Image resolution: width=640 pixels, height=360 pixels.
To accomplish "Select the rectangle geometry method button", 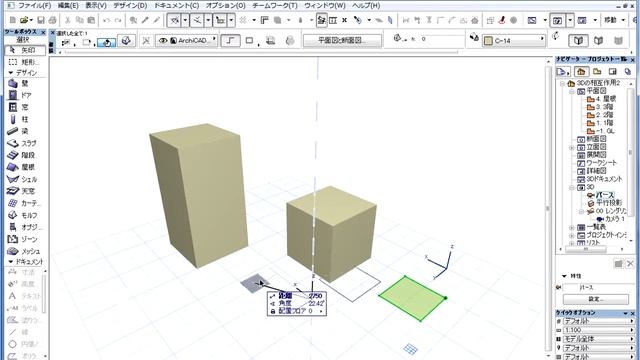I will tap(249, 40).
